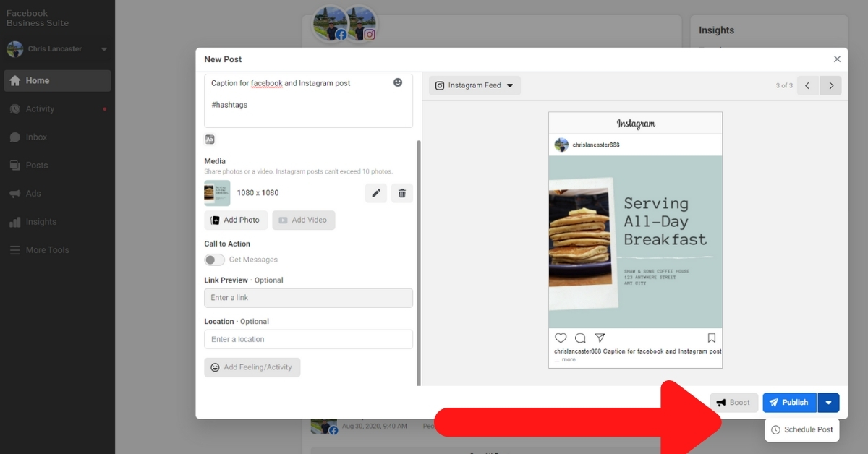868x454 pixels.
Task: Go to Home in the sidebar
Action: point(57,80)
